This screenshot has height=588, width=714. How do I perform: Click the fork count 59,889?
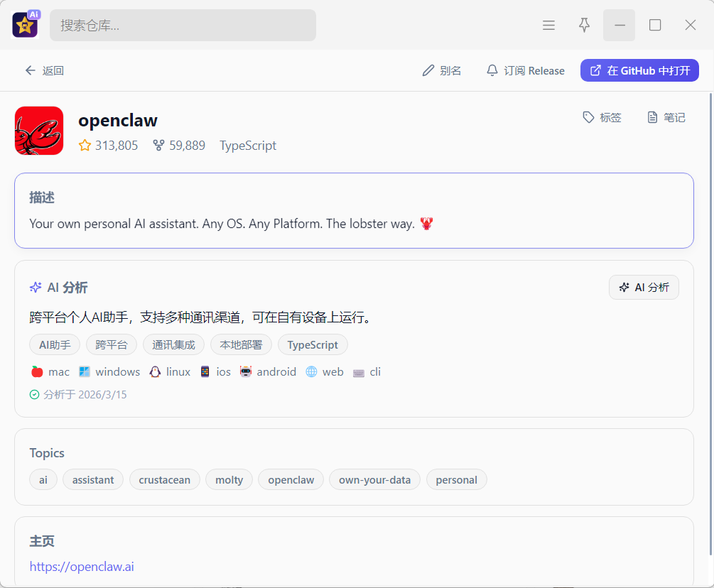179,145
